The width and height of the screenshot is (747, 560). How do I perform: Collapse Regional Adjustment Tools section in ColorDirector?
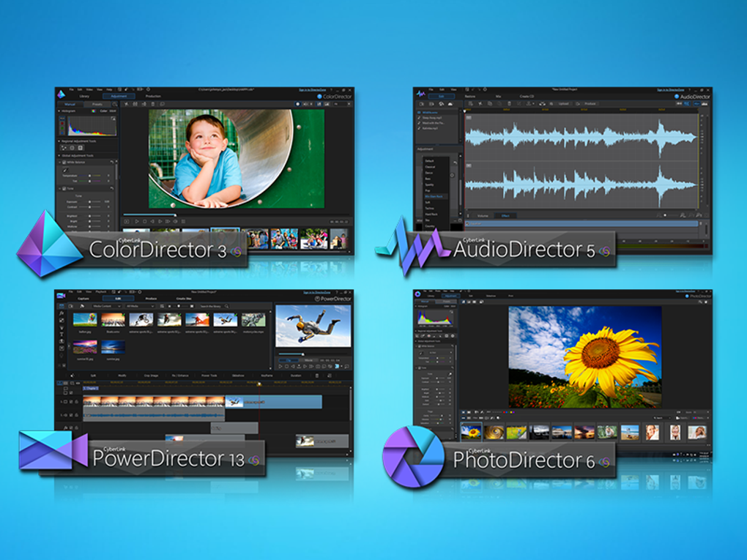tap(59, 141)
